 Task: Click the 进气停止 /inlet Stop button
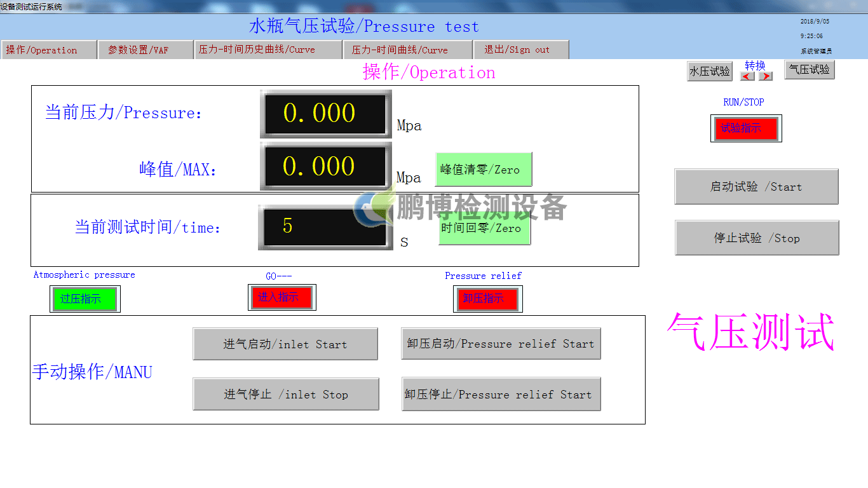coord(286,395)
